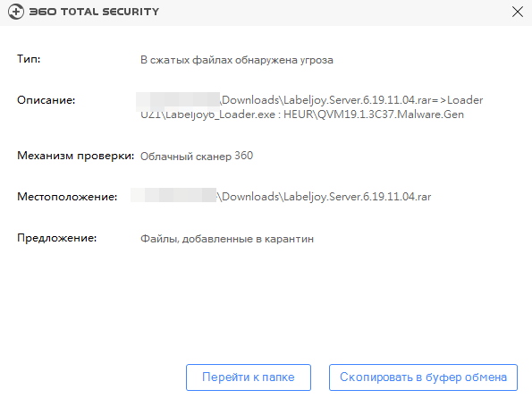Screen dimensions: 532x407
Task: Click the 360 Total Security logo icon
Action: coord(16,12)
